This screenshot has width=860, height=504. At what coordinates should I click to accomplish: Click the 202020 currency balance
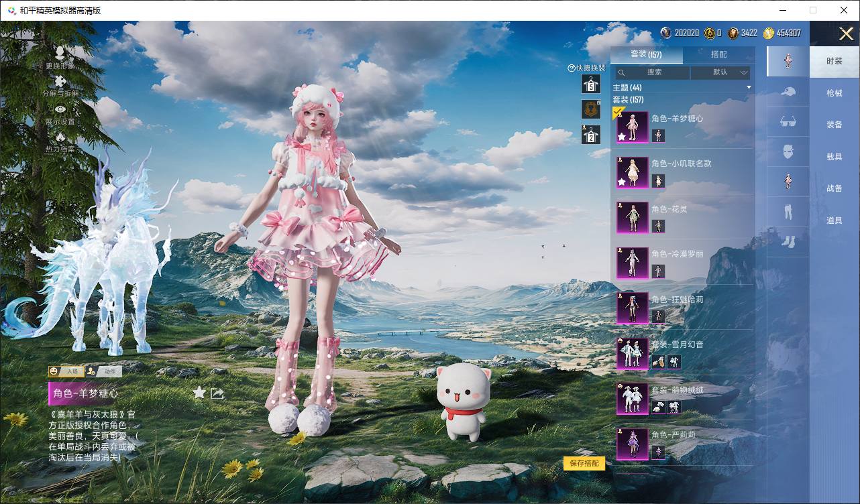click(x=680, y=33)
